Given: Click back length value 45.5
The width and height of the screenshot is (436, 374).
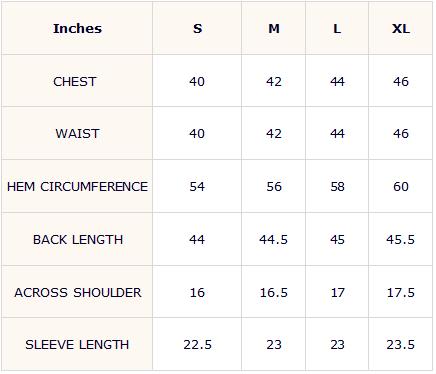Looking at the screenshot, I should point(401,240).
